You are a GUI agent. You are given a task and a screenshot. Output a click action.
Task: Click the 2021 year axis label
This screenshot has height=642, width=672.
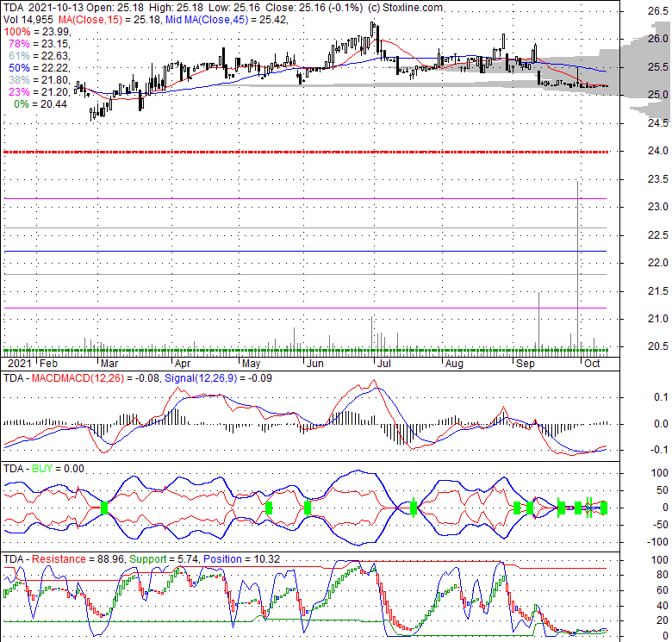click(x=20, y=364)
